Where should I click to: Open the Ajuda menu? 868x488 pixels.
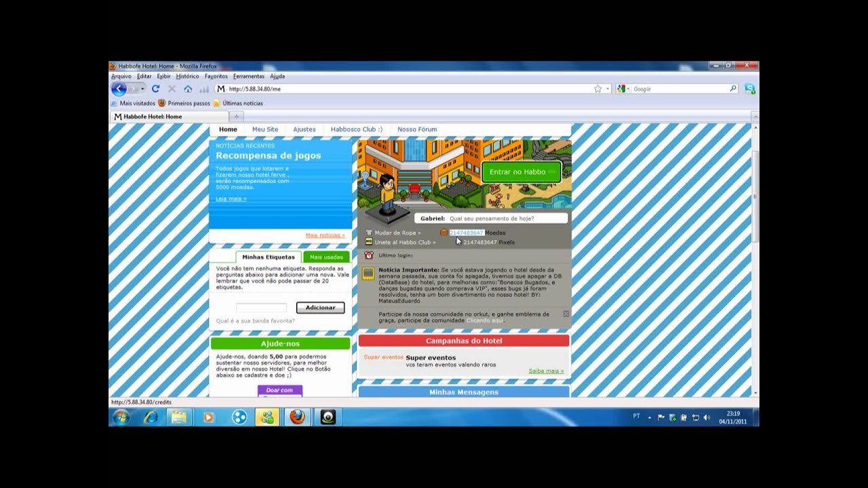coord(277,77)
